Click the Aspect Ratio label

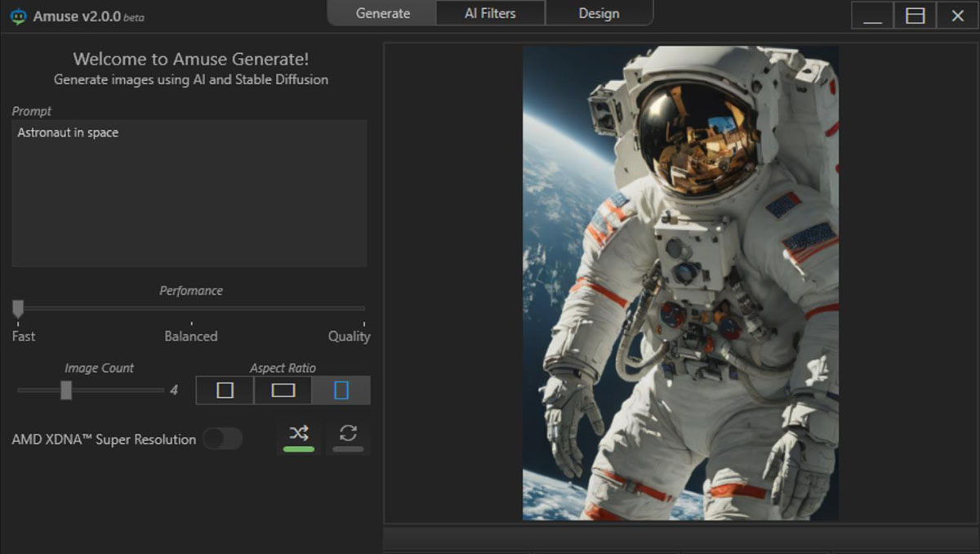(283, 368)
